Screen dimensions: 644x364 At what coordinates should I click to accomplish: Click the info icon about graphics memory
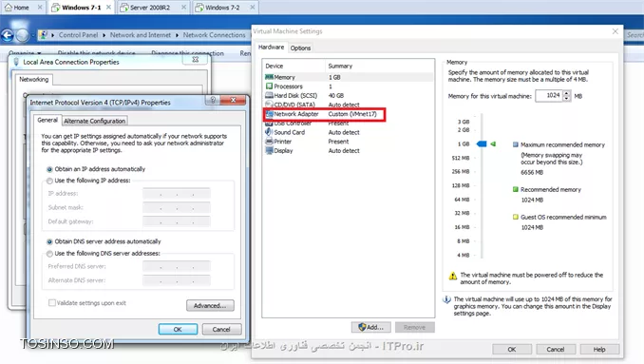click(x=446, y=299)
